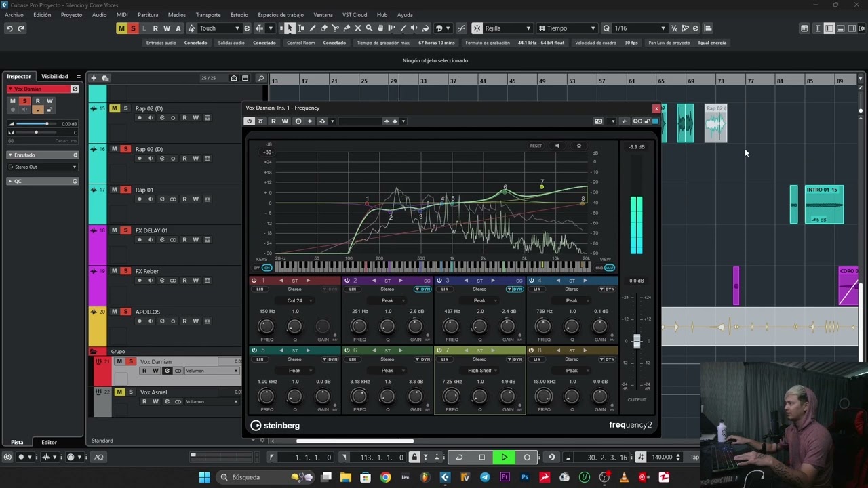Toggle EQ band 1 power
This screenshot has width=868, height=488.
click(254, 281)
